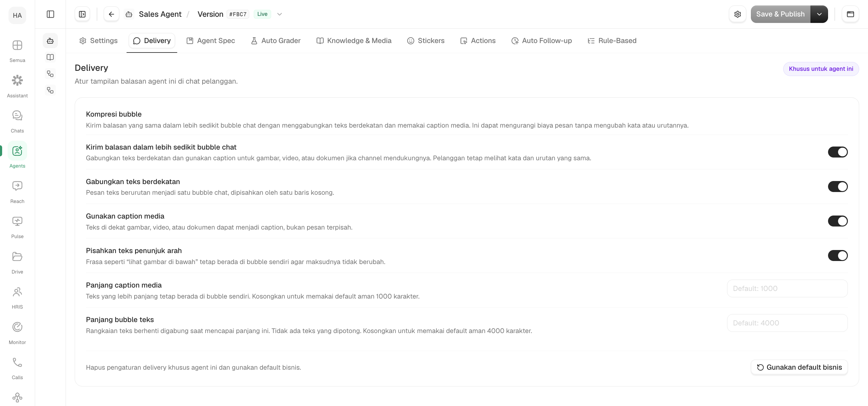Switch to the Settings tab
The image size is (868, 406).
coord(99,41)
